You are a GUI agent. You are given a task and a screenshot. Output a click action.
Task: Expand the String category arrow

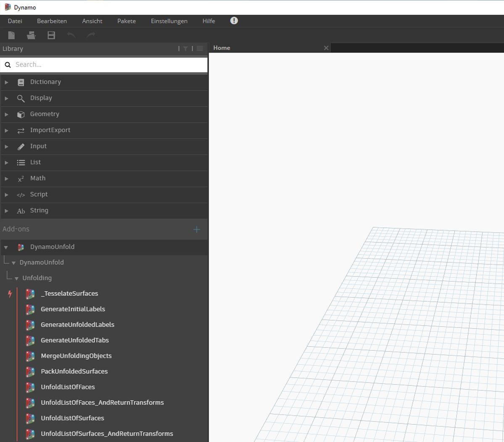6,211
